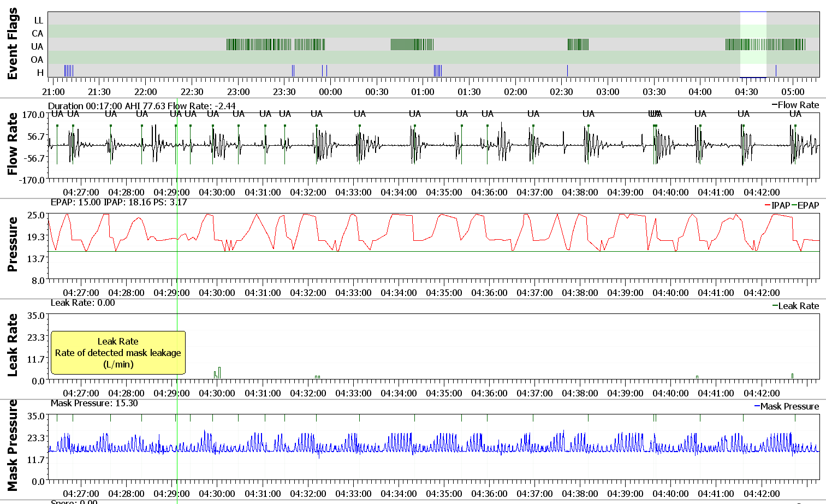Jump to 21:00 on the Event Flags timeline
Screen dimensions: 826x504
point(54,92)
